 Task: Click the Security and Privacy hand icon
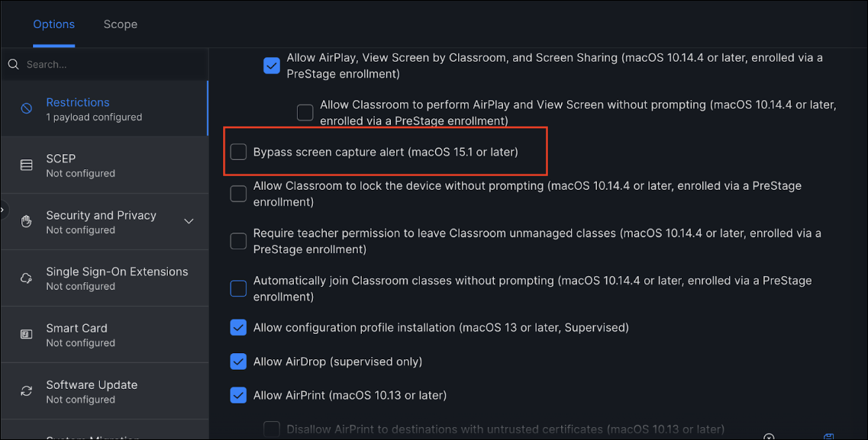(27, 222)
